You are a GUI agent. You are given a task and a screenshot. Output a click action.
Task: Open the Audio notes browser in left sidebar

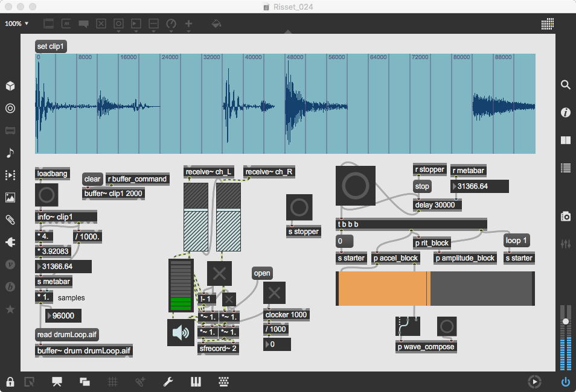10,153
